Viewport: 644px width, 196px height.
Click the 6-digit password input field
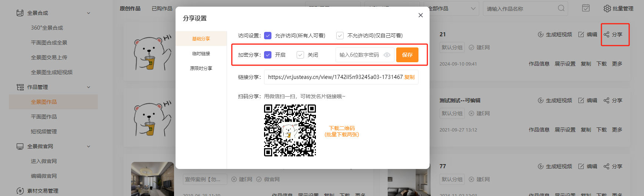point(359,55)
